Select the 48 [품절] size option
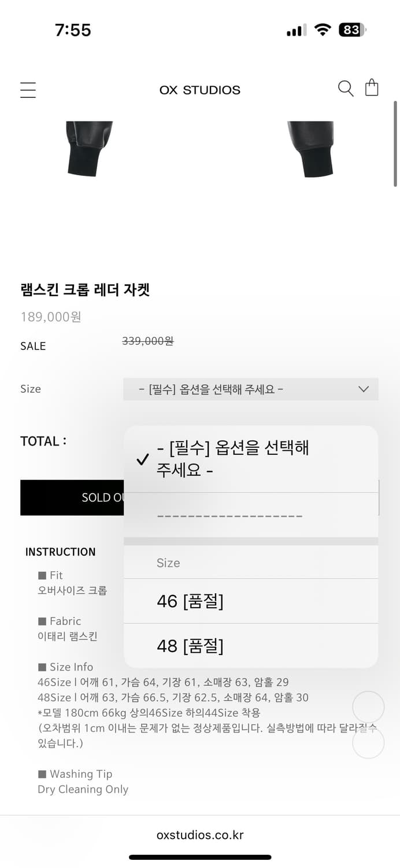This screenshot has width=400, height=868. tap(250, 646)
